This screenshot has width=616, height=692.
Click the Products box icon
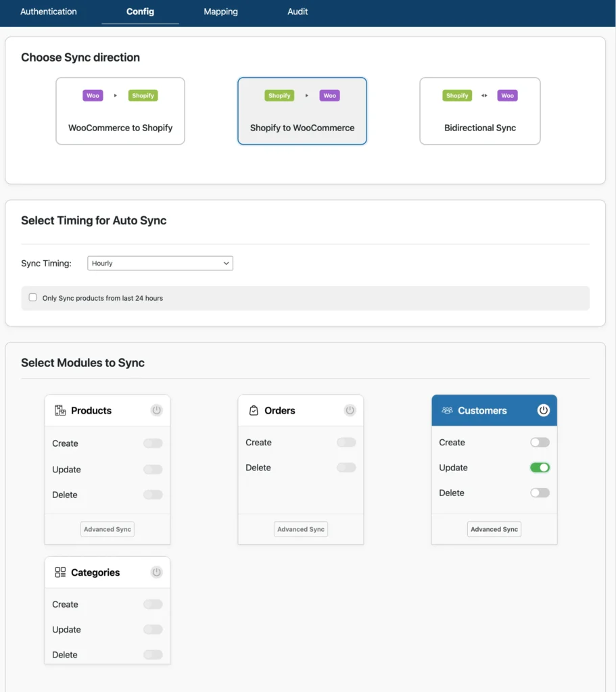click(x=60, y=410)
